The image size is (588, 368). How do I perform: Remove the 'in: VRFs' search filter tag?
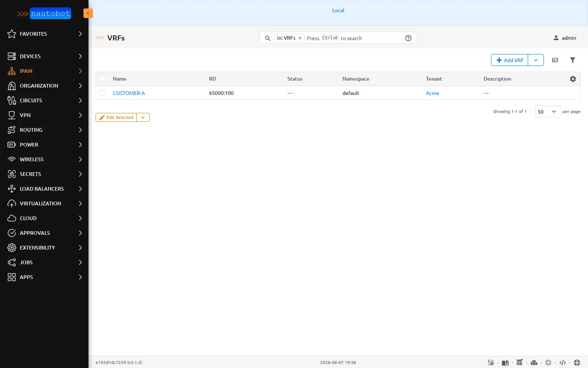coord(300,38)
